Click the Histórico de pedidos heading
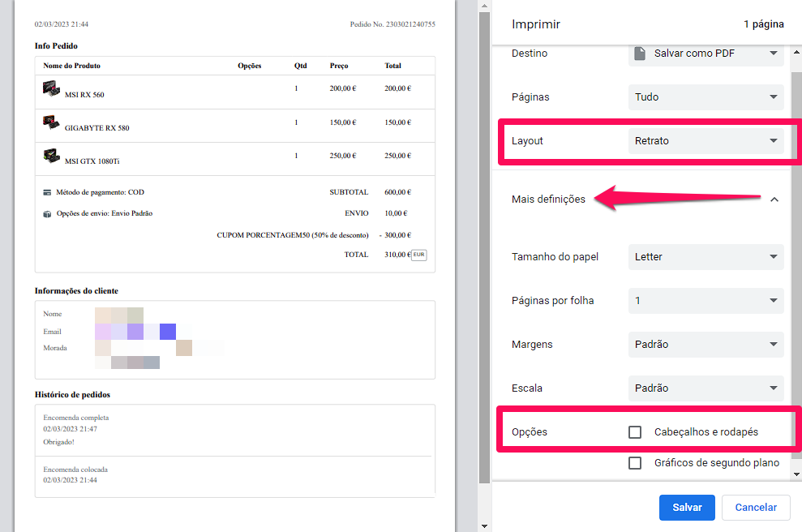The image size is (802, 532). (72, 395)
